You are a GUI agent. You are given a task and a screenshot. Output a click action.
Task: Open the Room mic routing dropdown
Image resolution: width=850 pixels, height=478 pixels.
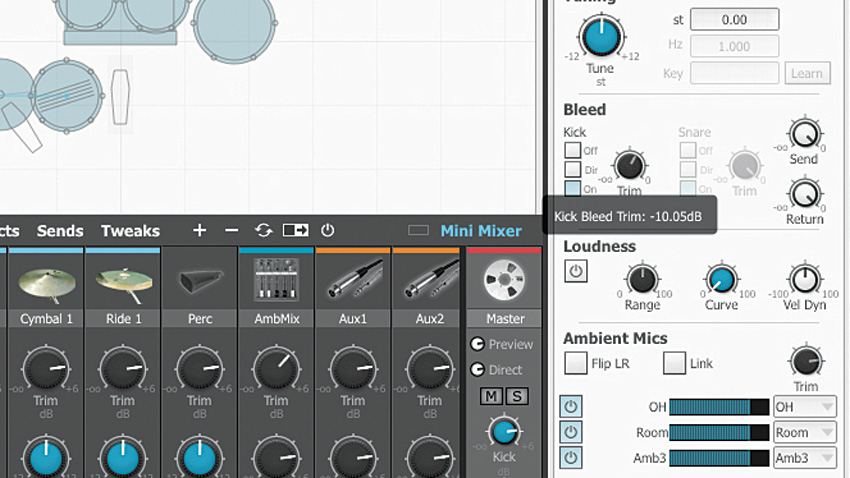[804, 432]
